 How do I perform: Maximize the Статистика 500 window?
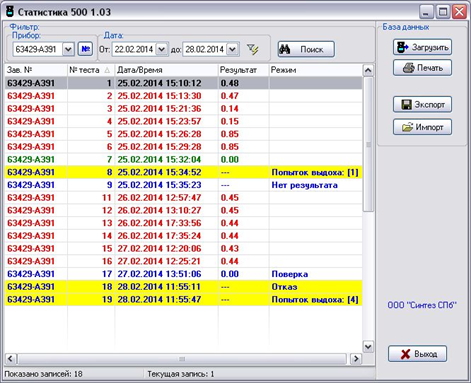click(443, 12)
